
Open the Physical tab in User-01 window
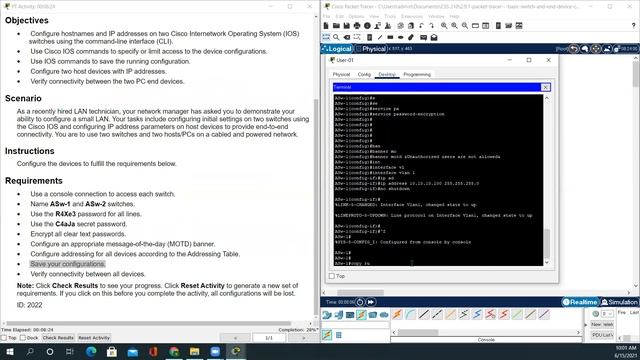point(341,75)
